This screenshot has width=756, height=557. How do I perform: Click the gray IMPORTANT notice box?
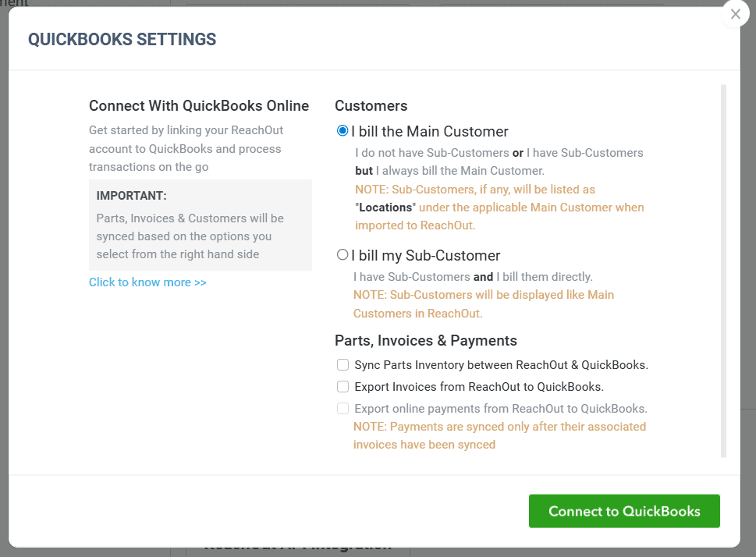[x=200, y=225]
